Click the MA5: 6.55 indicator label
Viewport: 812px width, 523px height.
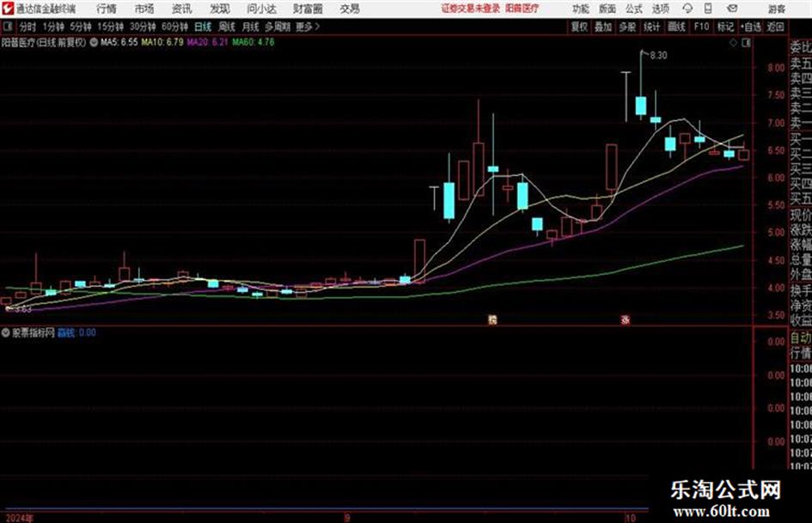[x=119, y=42]
